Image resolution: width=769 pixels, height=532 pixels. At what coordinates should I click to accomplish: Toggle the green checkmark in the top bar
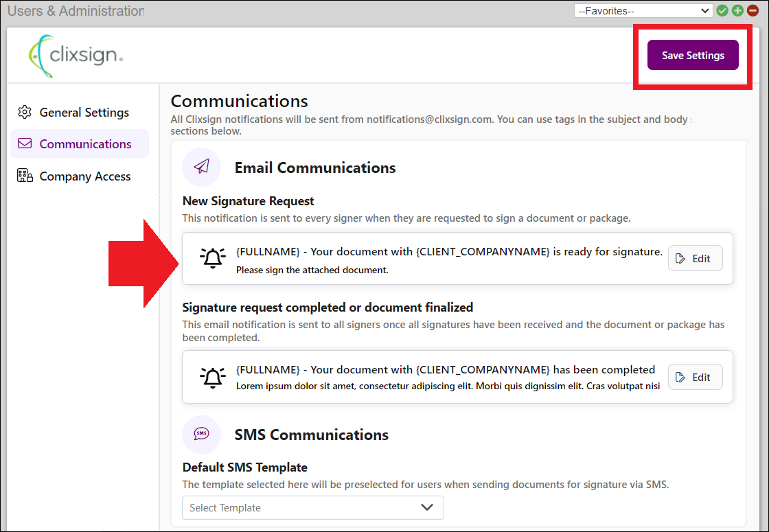722,10
